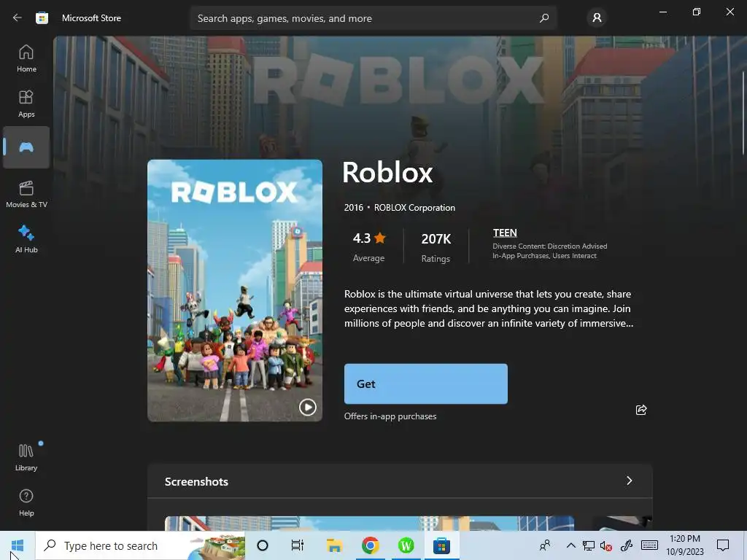
Task: Open ROBLOX Corporation publisher link
Action: pyautogui.click(x=414, y=208)
